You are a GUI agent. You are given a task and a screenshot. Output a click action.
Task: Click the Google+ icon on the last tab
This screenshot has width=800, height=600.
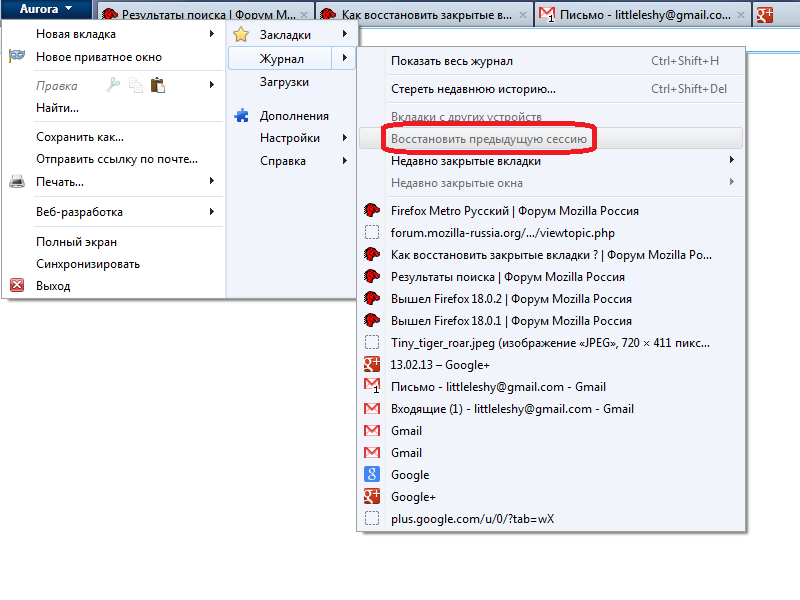click(765, 15)
